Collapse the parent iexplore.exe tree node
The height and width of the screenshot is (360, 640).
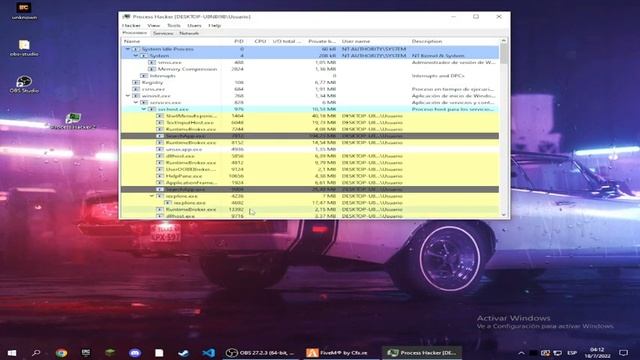152,196
